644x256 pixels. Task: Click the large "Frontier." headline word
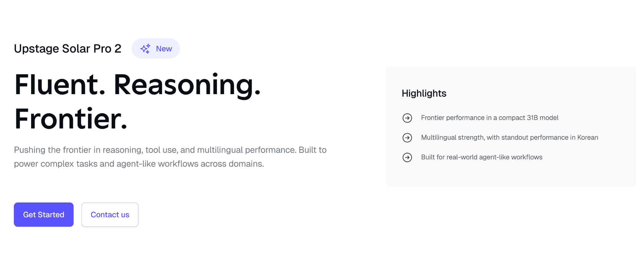coord(71,119)
